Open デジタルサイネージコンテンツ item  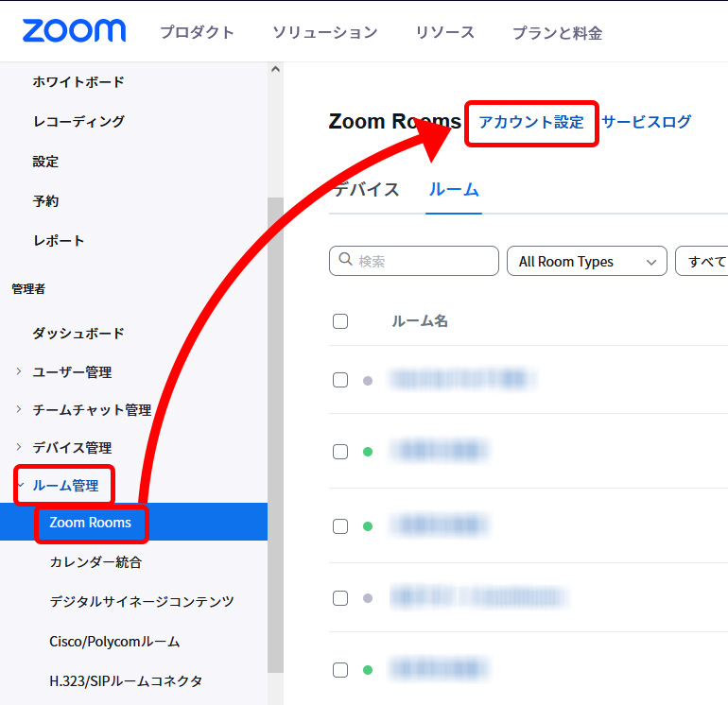pyautogui.click(x=142, y=601)
